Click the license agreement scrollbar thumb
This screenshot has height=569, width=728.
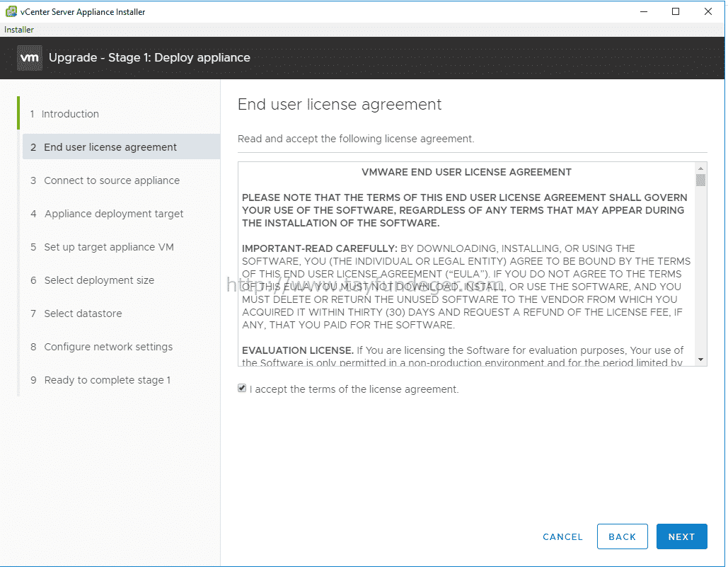pyautogui.click(x=700, y=180)
